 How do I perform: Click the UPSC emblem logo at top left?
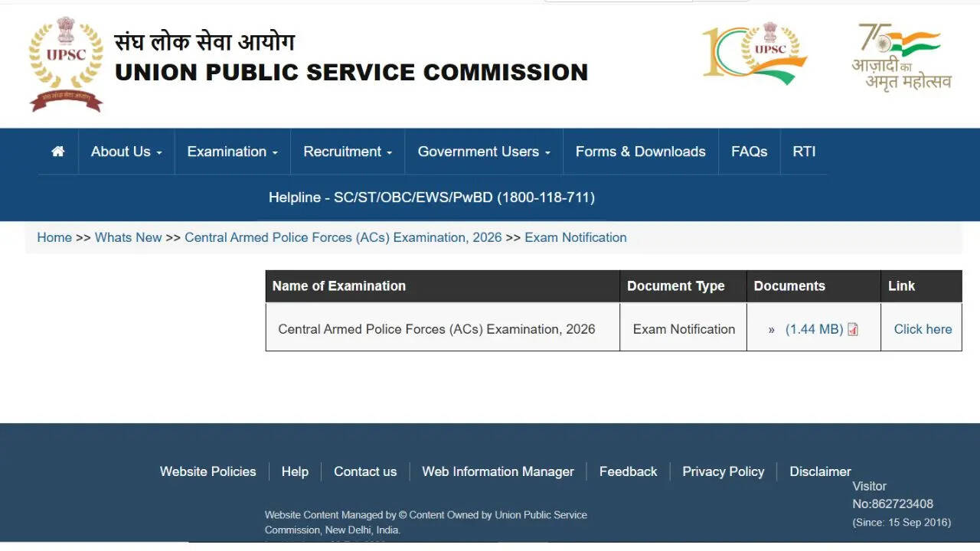[x=66, y=64]
